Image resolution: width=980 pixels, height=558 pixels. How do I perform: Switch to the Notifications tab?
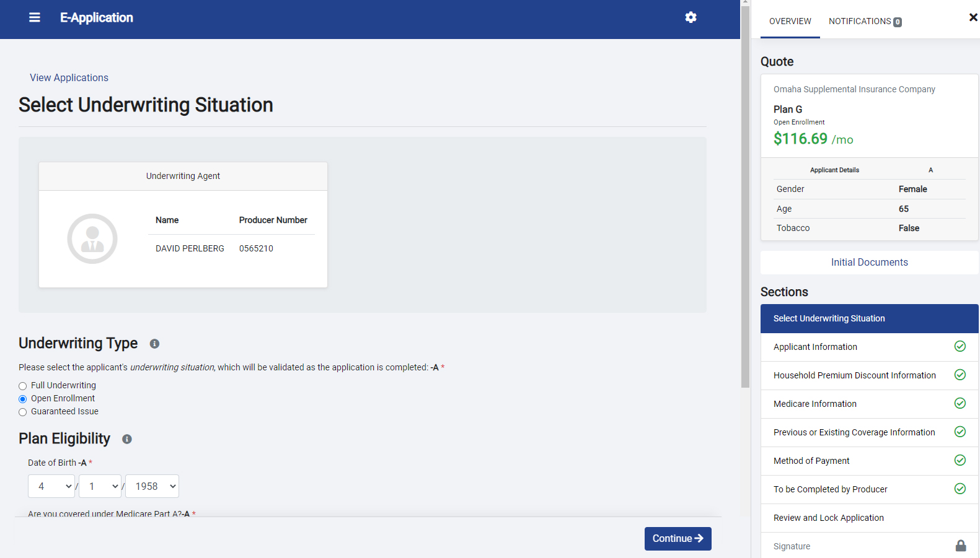coord(864,21)
